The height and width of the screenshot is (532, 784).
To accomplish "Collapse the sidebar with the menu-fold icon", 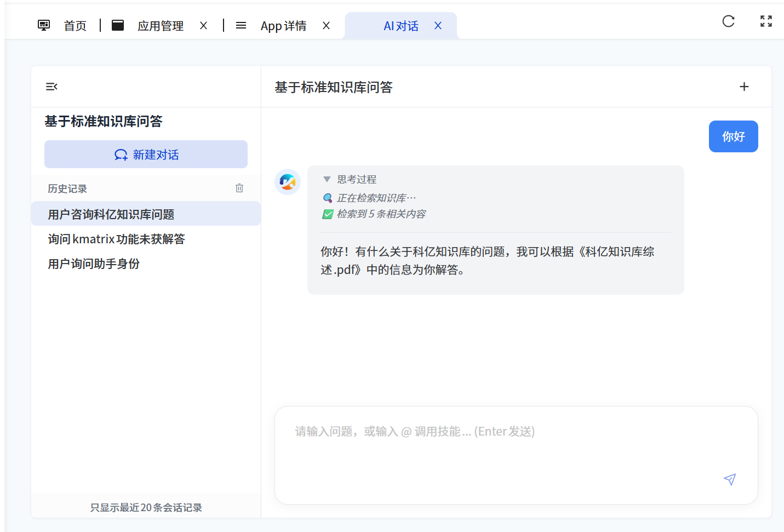I will [x=51, y=87].
